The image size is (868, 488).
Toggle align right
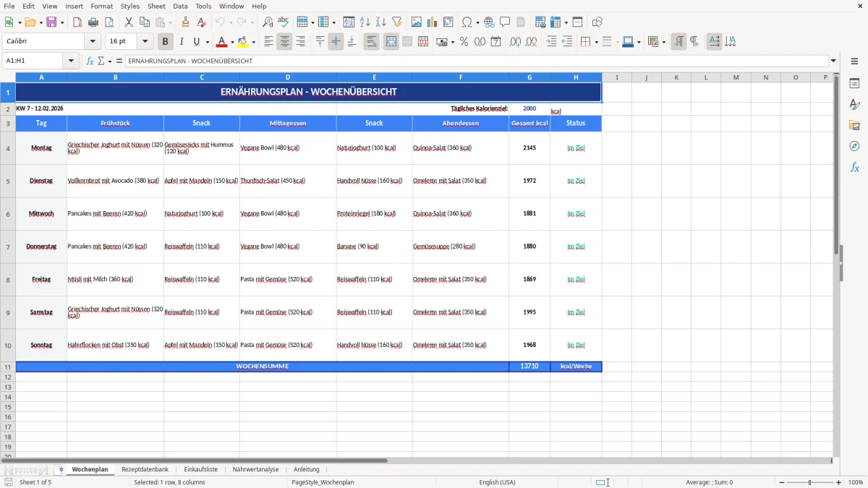pos(300,42)
